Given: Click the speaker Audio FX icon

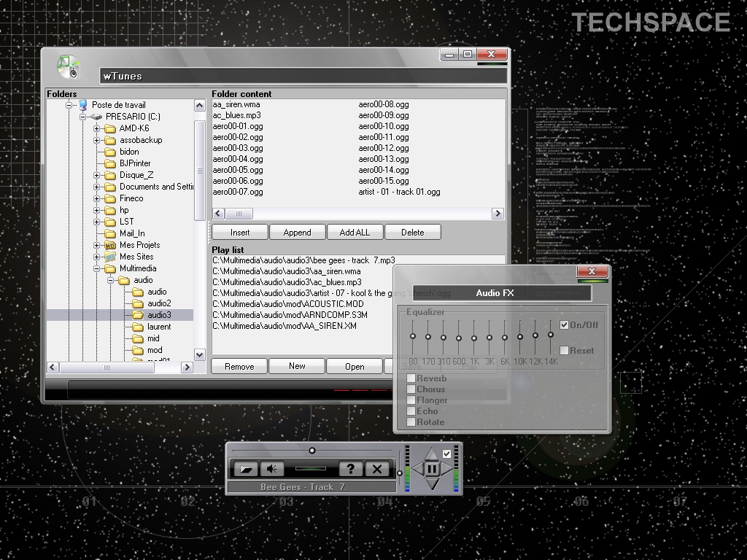Looking at the screenshot, I should tap(271, 469).
